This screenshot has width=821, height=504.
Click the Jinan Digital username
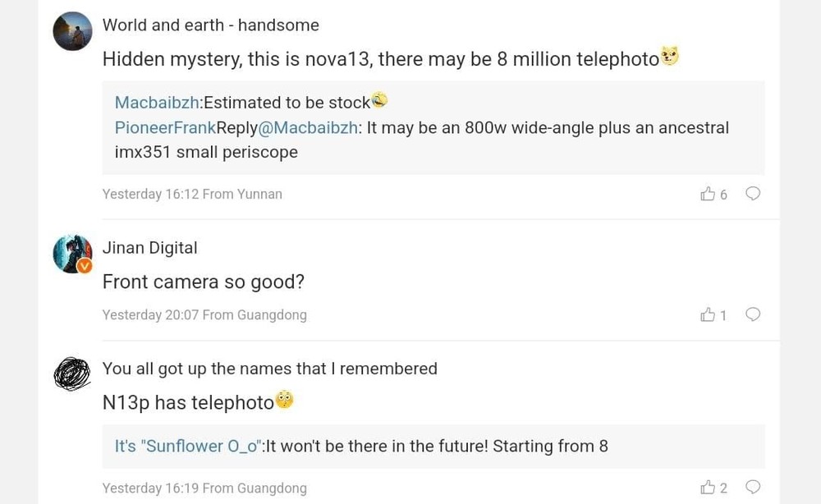coord(149,248)
